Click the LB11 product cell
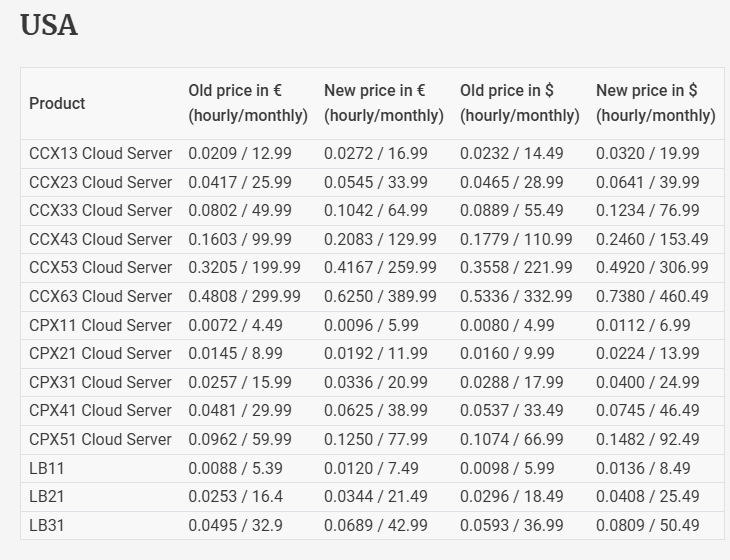This screenshot has height=560, width=730. (47, 468)
